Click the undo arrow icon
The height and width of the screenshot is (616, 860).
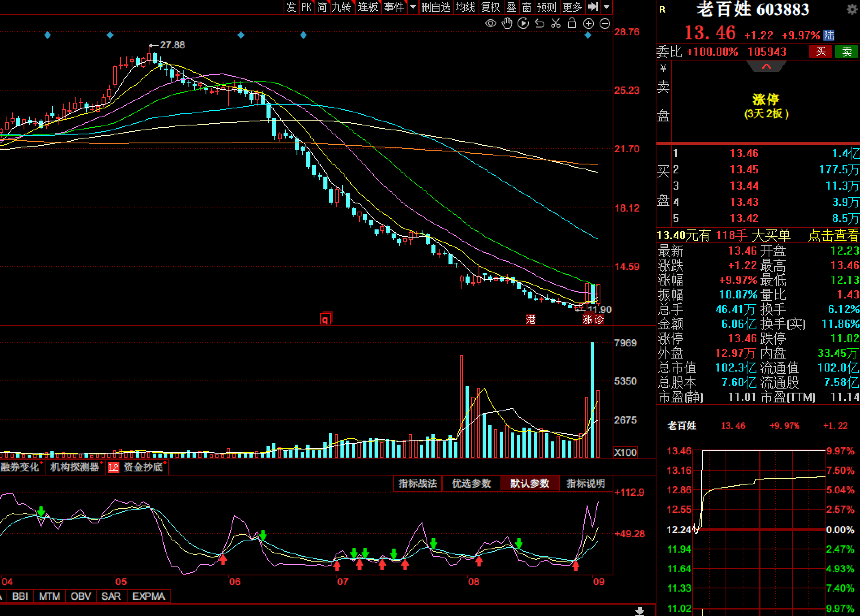(539, 24)
